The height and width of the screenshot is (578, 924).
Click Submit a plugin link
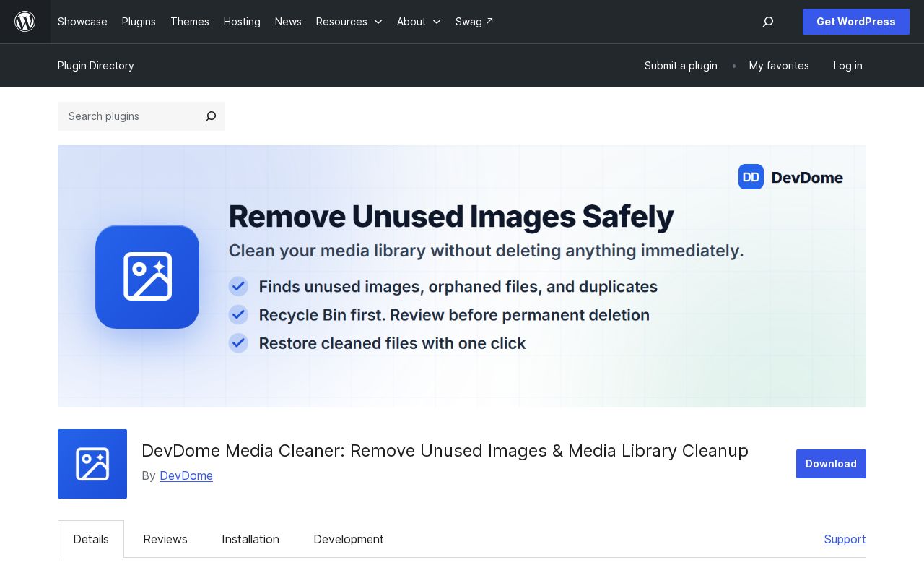pyautogui.click(x=681, y=66)
